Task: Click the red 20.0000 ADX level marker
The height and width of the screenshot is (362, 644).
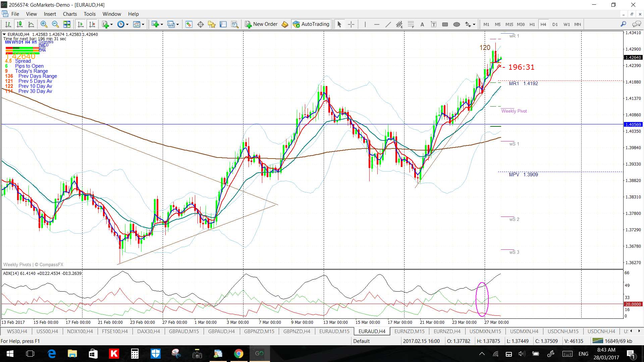Action: click(633, 304)
